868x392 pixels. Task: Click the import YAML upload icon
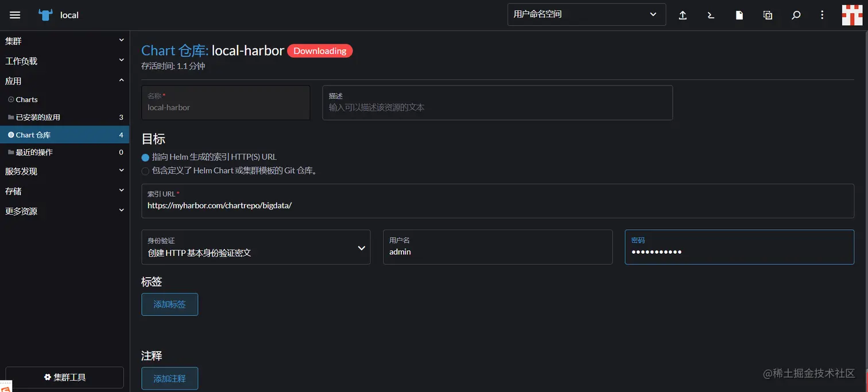683,15
